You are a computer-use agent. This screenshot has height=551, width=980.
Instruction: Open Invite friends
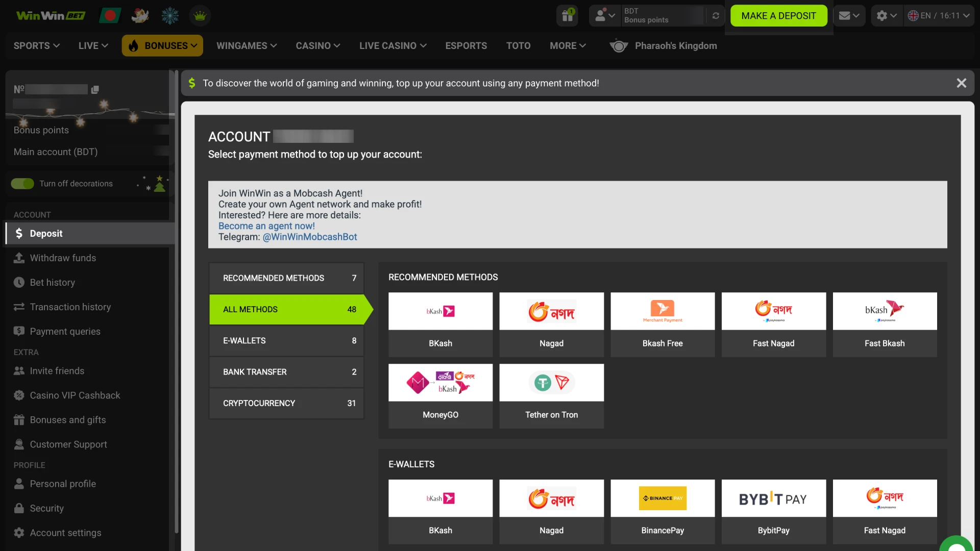coord(57,371)
